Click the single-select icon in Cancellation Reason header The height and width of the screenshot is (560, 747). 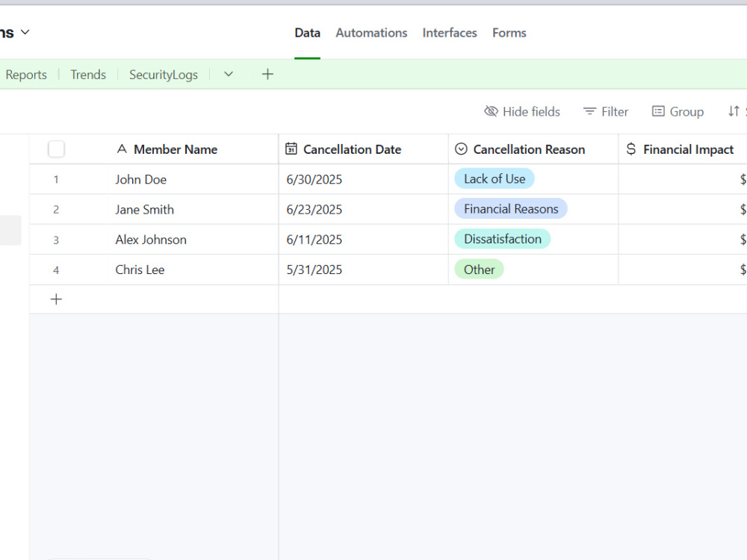461,149
